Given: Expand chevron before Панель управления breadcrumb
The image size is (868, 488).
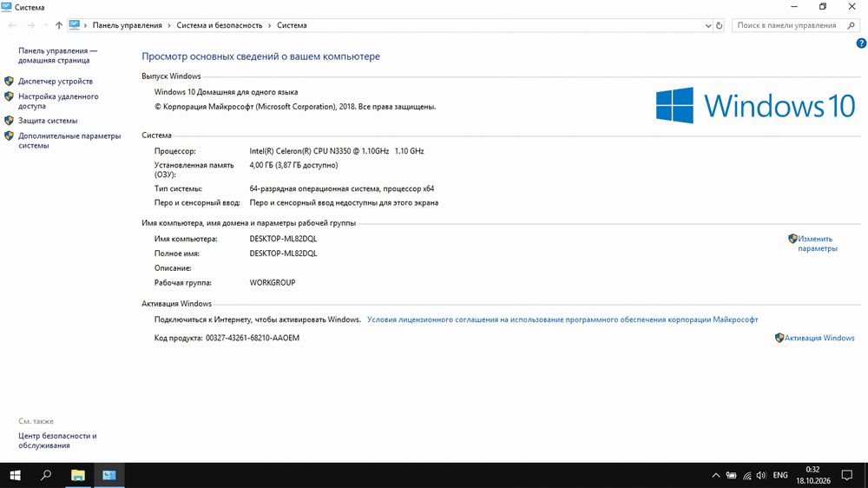Looking at the screenshot, I should [85, 25].
